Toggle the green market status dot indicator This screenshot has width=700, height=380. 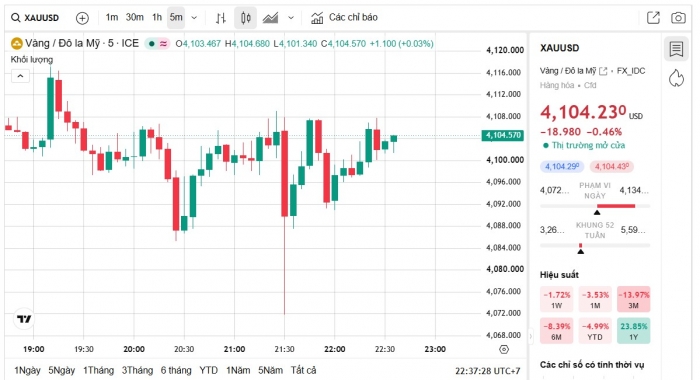152,44
